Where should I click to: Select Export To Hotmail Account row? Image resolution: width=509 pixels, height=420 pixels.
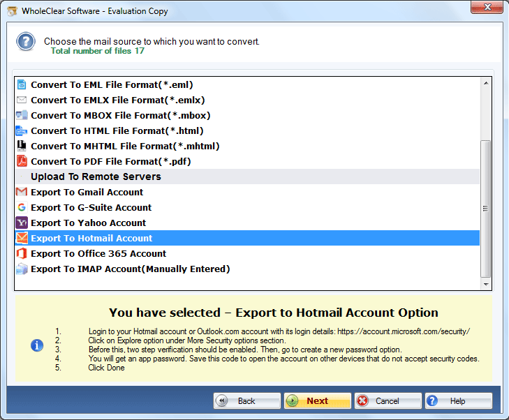pos(247,238)
